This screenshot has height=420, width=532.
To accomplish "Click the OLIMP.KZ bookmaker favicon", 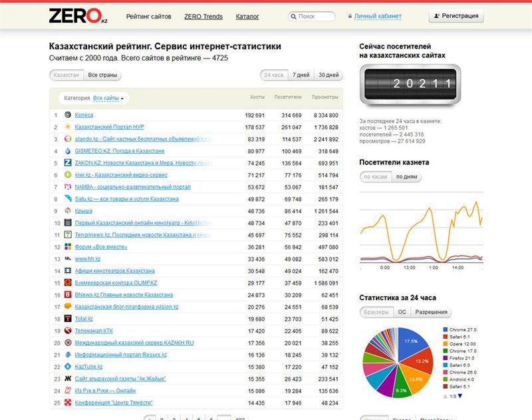I will tap(68, 282).
